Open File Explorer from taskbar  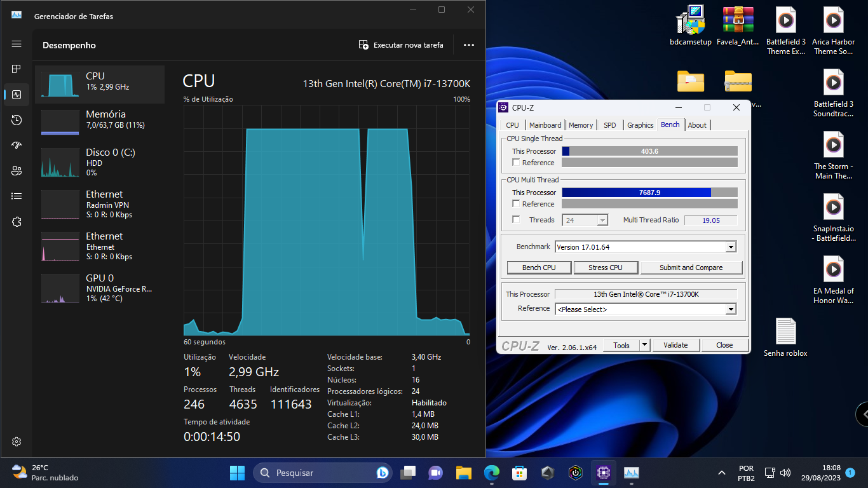(464, 473)
